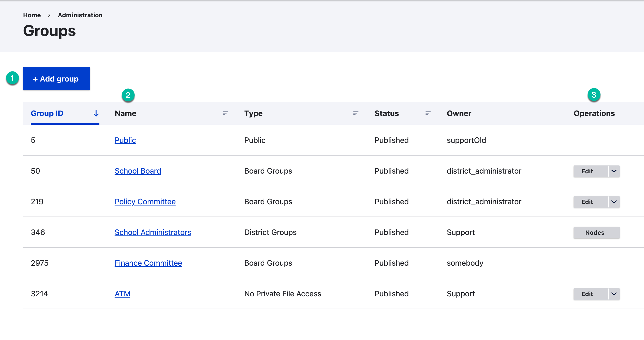Click the Type column sort icon

[x=356, y=113]
